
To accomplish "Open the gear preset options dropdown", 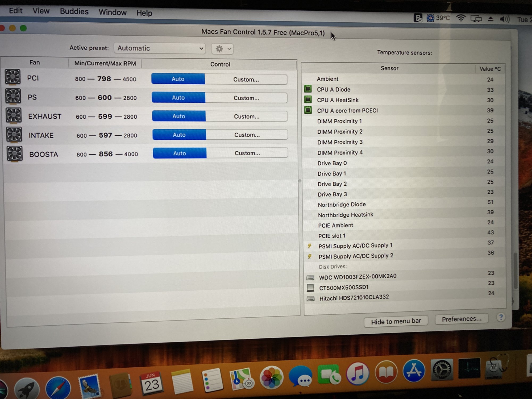I will 222,49.
